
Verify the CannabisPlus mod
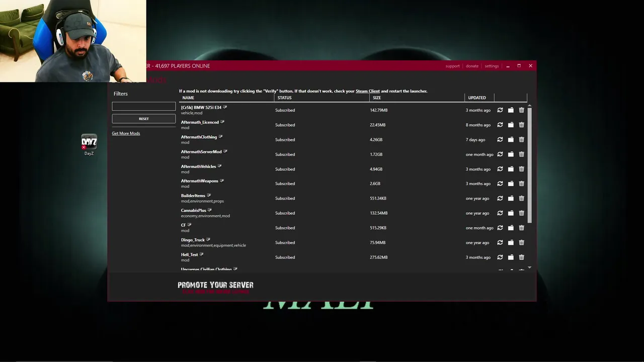click(500, 213)
